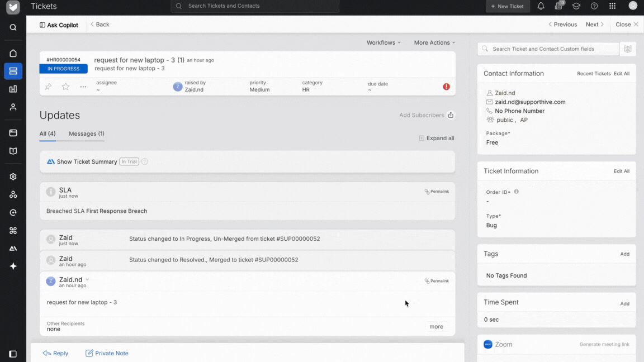Go to Home in the sidebar

13,54
